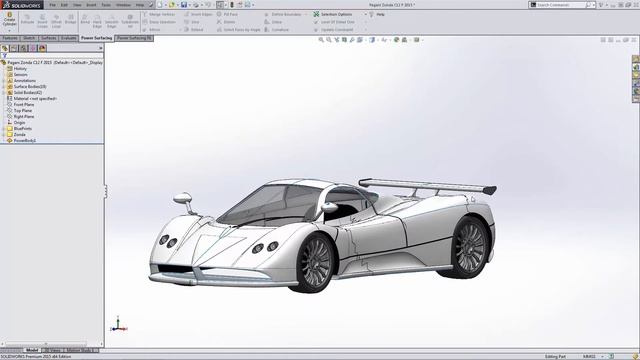
Task: Expand the BluePrints folder
Action: 3,129
